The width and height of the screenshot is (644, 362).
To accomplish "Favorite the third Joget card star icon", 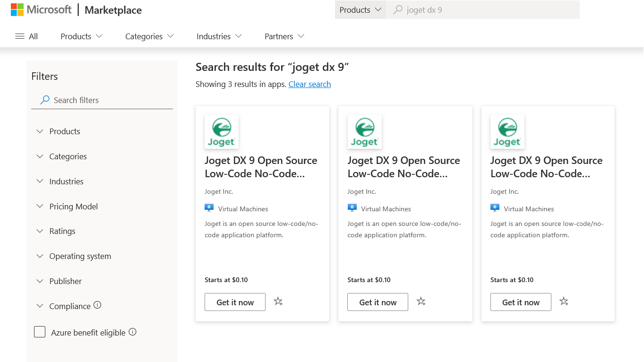I will click(564, 302).
